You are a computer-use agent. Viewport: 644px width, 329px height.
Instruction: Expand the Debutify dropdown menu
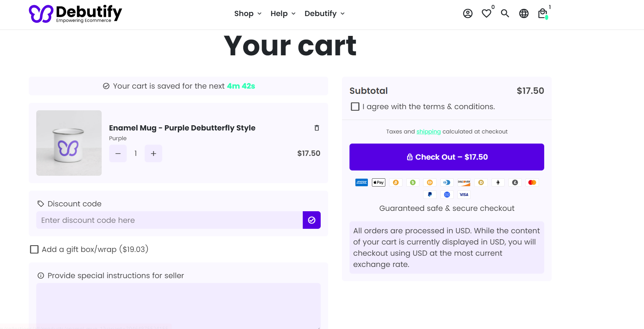(324, 14)
